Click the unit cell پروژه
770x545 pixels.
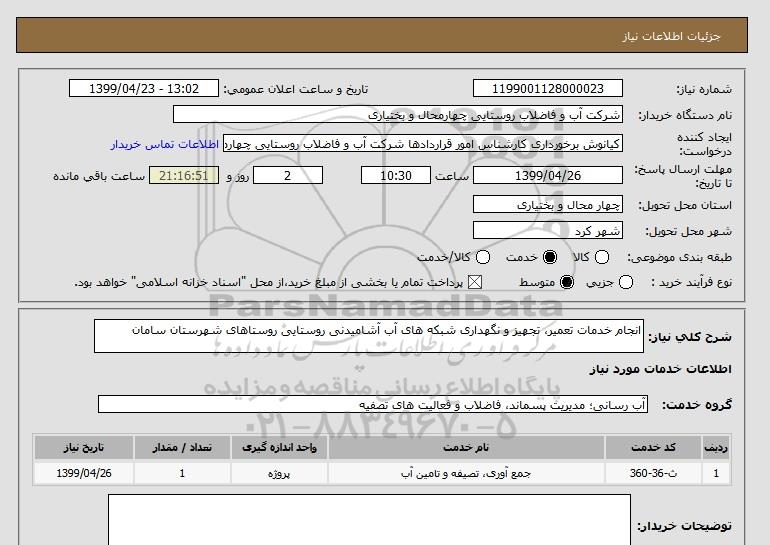point(279,473)
